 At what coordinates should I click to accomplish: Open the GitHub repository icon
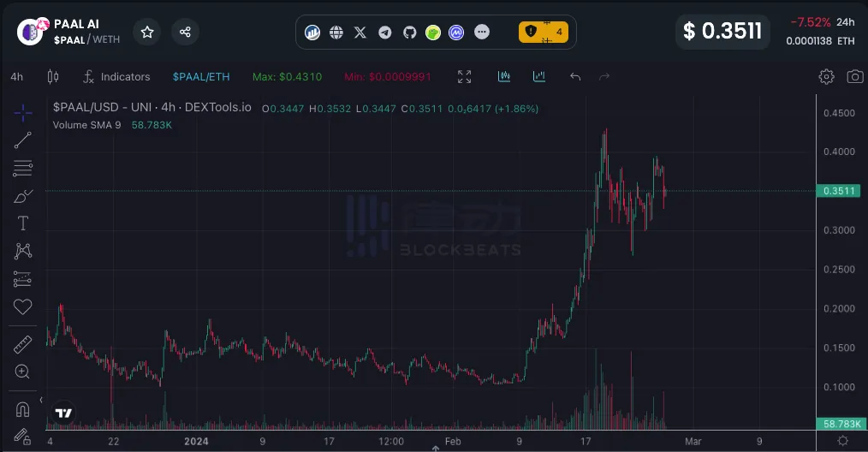(x=409, y=33)
